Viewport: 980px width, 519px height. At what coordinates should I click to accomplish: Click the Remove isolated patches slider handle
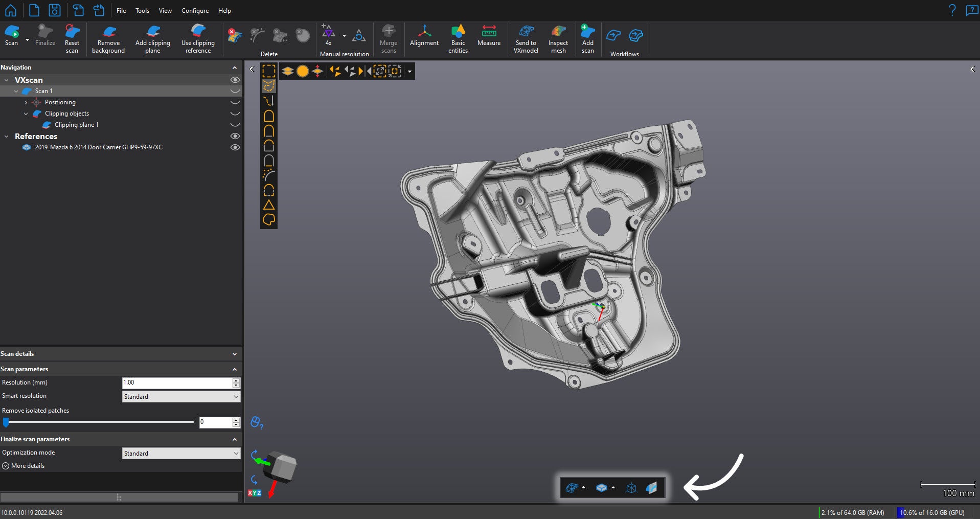[x=6, y=422]
